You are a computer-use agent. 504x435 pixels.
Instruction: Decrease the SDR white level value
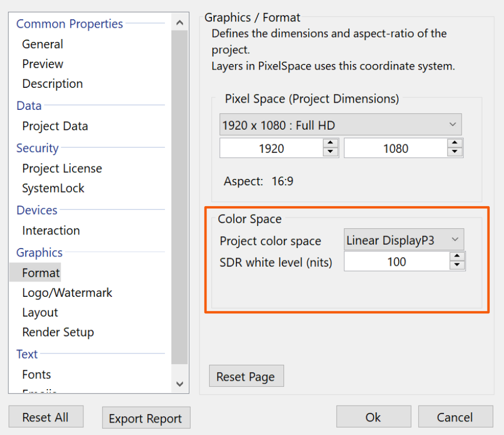457,266
